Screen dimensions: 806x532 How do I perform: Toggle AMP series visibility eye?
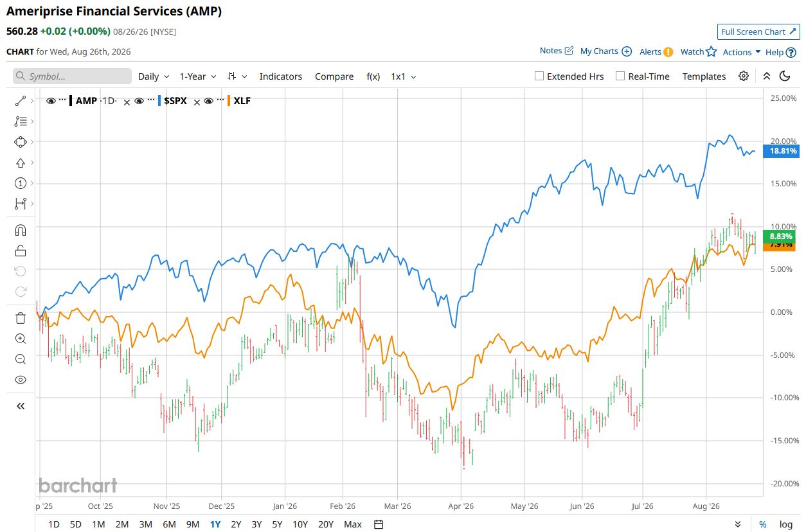click(x=51, y=101)
